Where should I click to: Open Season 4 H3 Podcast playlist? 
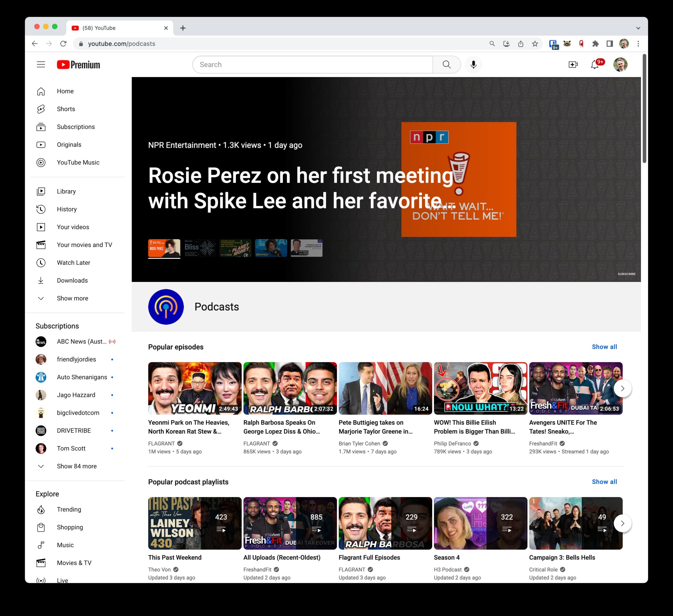pyautogui.click(x=480, y=523)
